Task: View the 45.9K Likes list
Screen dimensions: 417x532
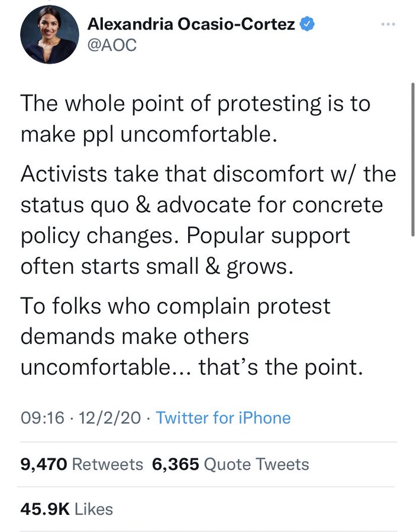Action: point(67,509)
